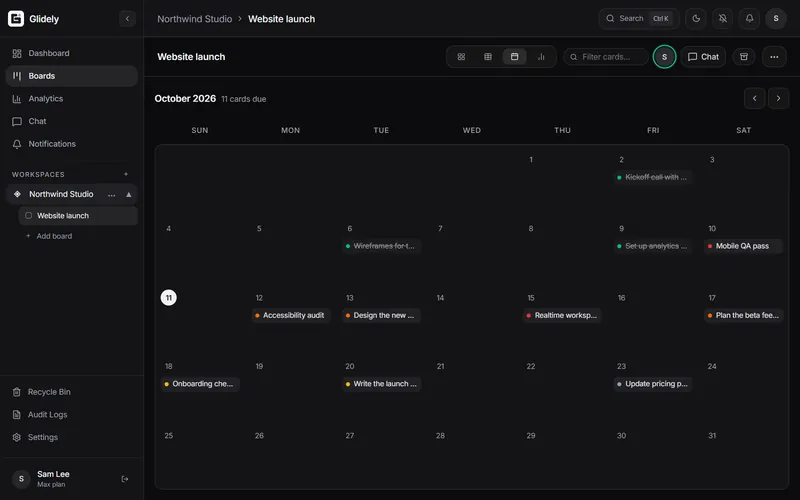Open user avatar menu in top bar

[x=776, y=18]
